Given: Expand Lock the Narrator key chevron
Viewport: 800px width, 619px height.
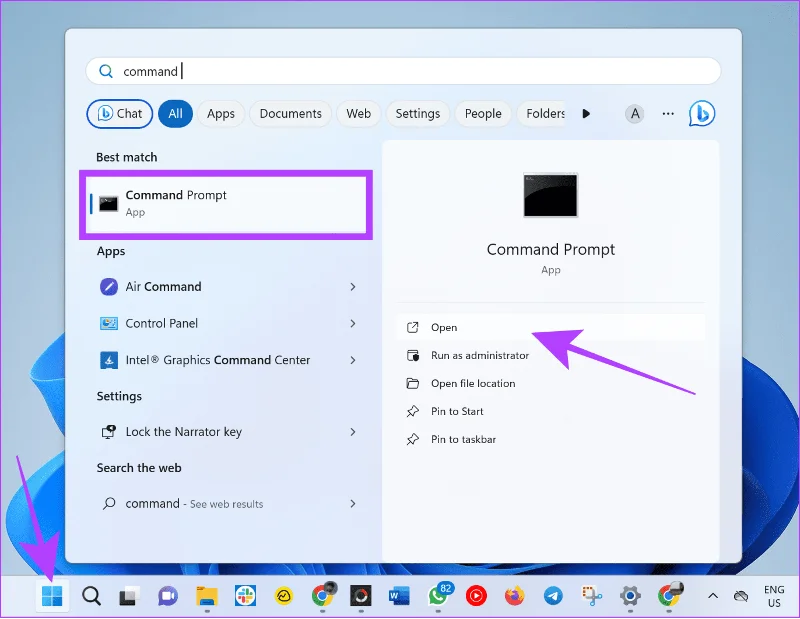Looking at the screenshot, I should 353,432.
